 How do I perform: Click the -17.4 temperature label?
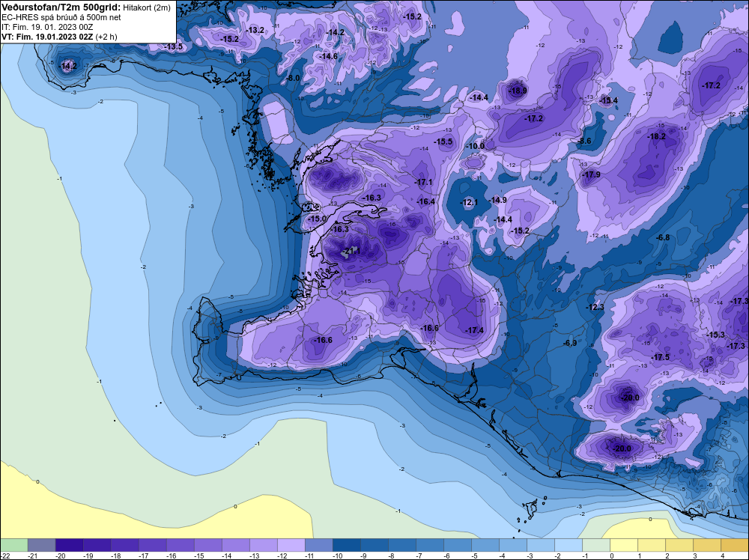[x=474, y=330]
